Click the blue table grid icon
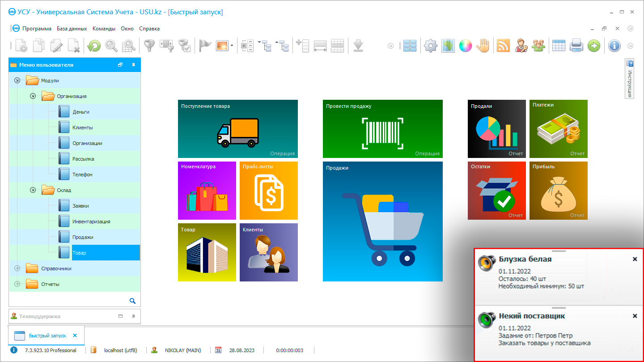Viewport: 644px width, 362px height. (x=559, y=46)
